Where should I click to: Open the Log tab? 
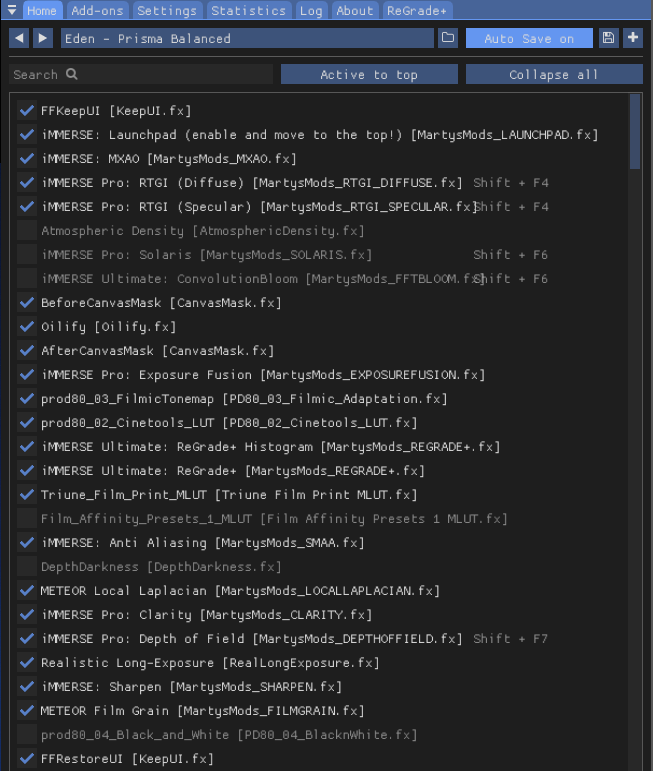click(x=311, y=10)
